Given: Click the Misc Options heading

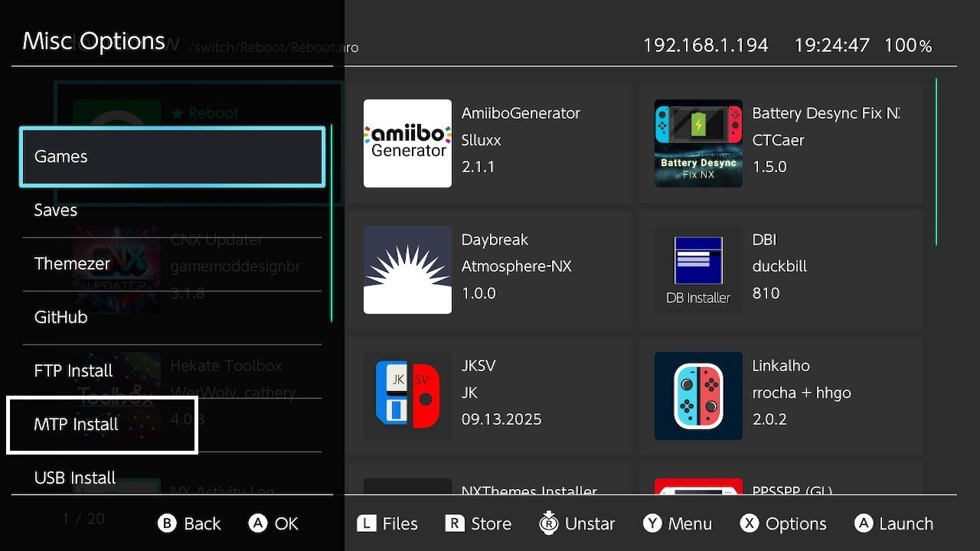Looking at the screenshot, I should coord(94,41).
